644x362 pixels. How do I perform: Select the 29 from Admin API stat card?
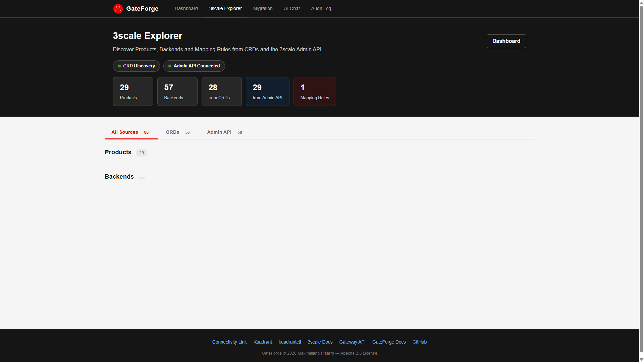(x=267, y=91)
